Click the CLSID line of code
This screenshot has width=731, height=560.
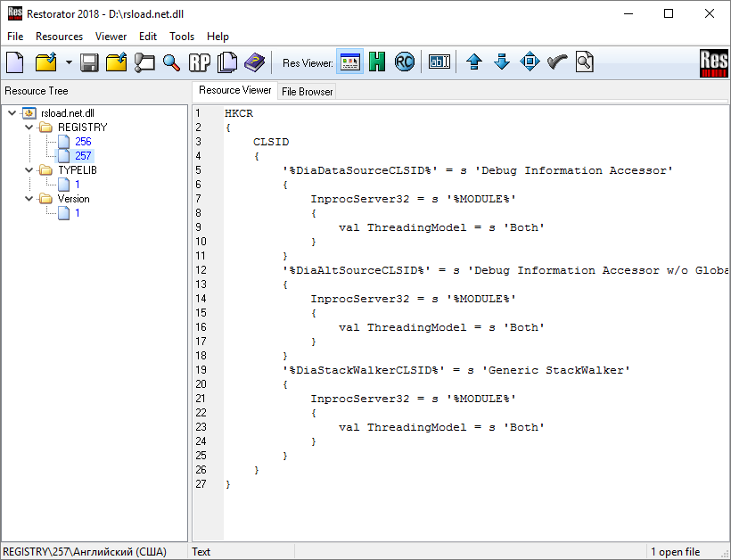click(271, 142)
